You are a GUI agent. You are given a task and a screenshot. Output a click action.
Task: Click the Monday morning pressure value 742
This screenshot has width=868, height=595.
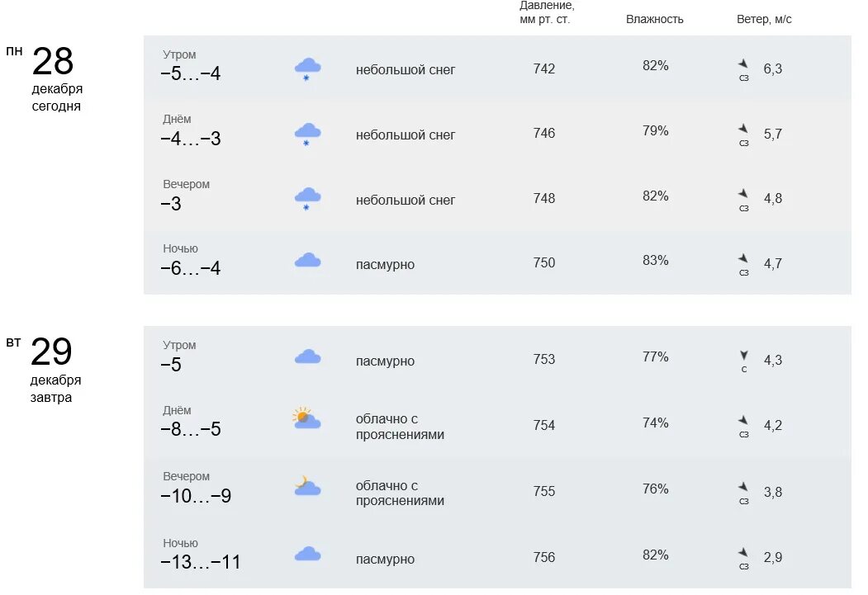point(543,68)
